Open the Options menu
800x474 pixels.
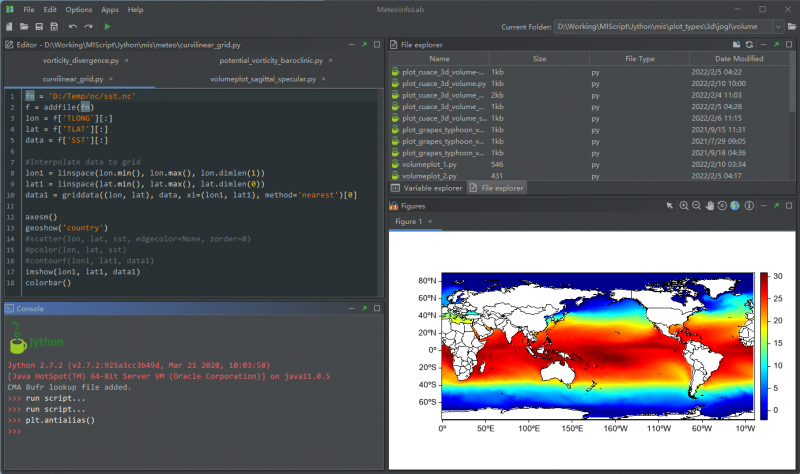pos(78,9)
